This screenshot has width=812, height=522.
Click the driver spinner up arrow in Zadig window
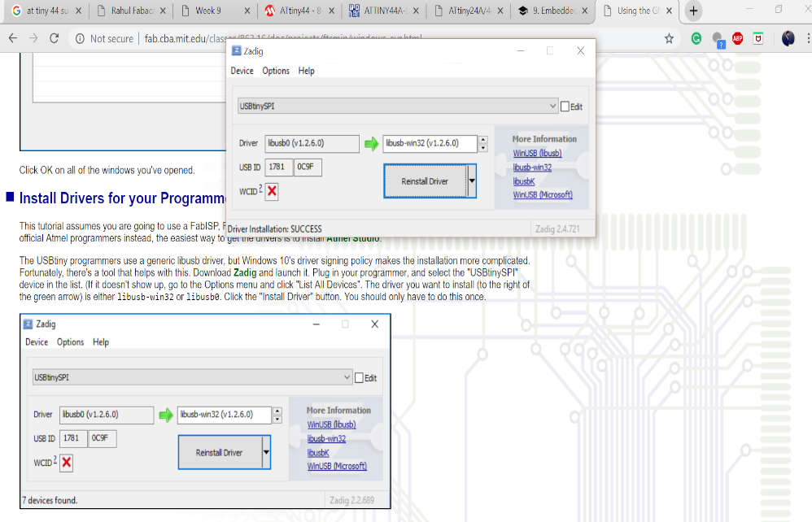(x=482, y=140)
